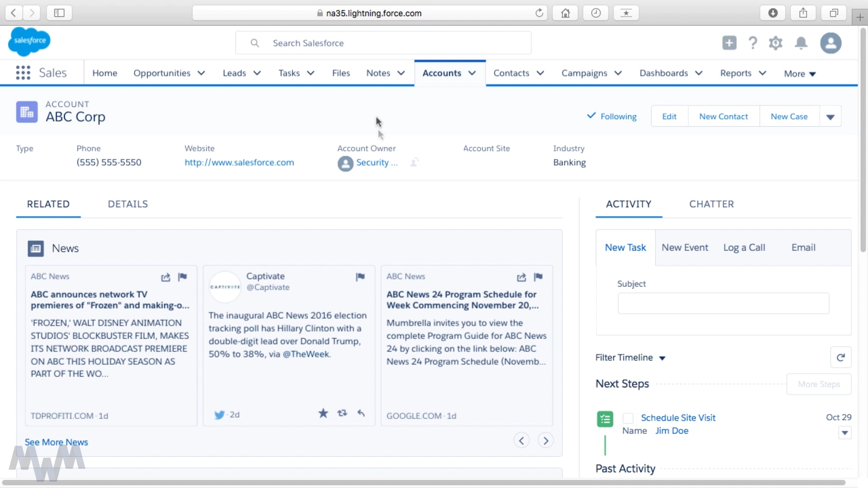Select the Email activity tab
The width and height of the screenshot is (868, 488).
point(803,248)
